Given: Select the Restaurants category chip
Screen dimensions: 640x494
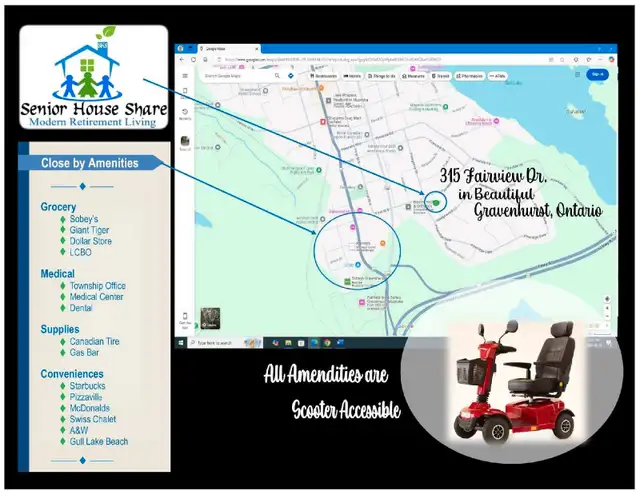Looking at the screenshot, I should [x=324, y=76].
